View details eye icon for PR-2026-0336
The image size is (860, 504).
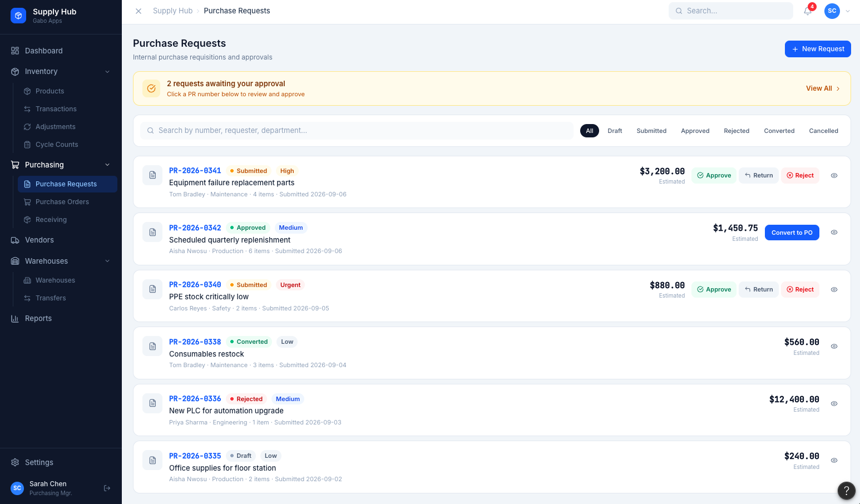point(834,403)
